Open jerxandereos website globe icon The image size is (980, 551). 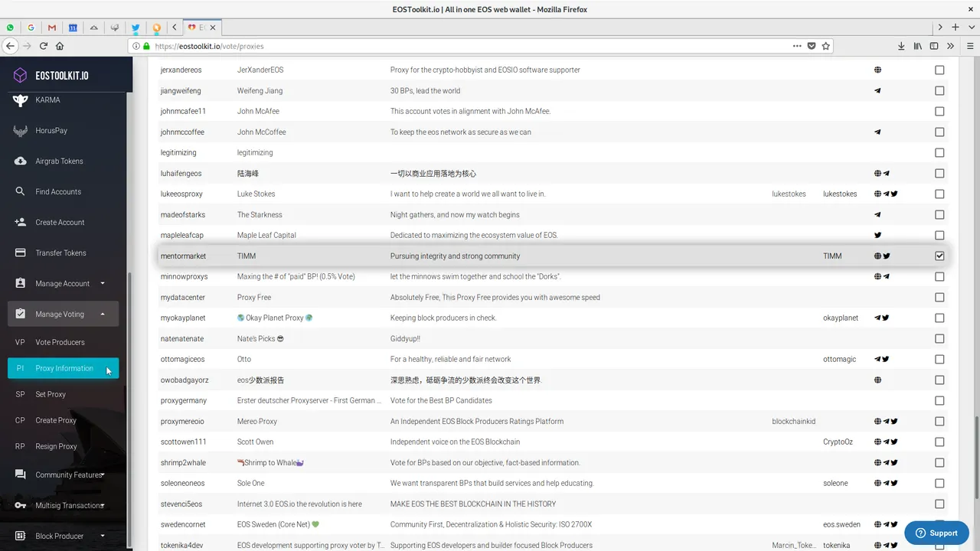click(877, 70)
